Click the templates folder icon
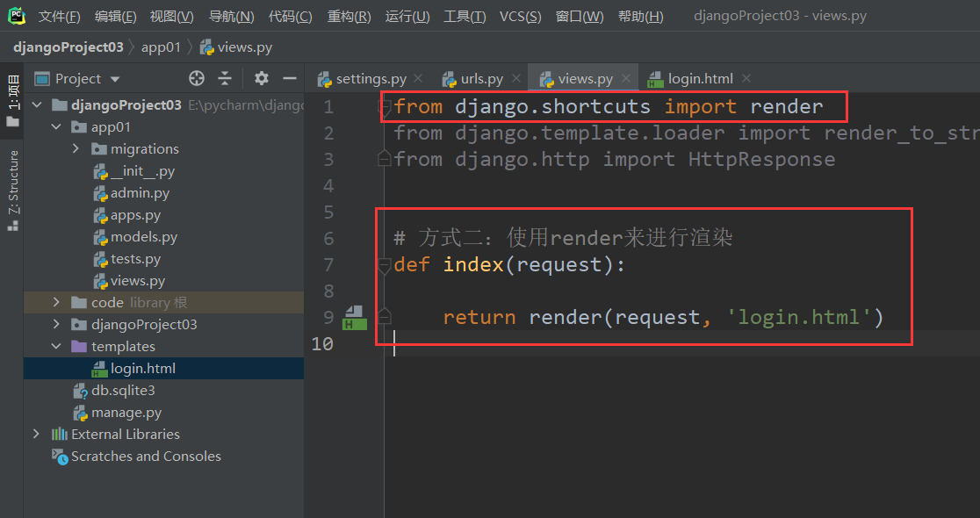Viewport: 980px width, 518px height. click(79, 346)
